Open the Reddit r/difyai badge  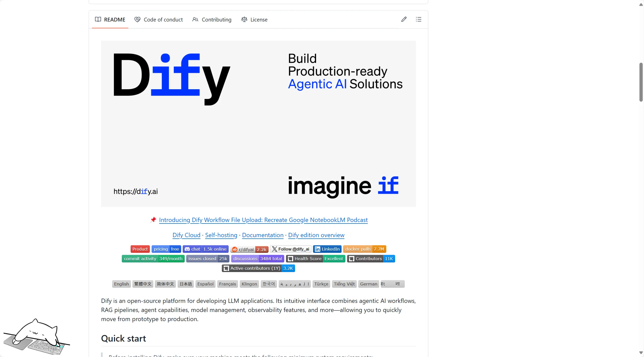pos(249,249)
